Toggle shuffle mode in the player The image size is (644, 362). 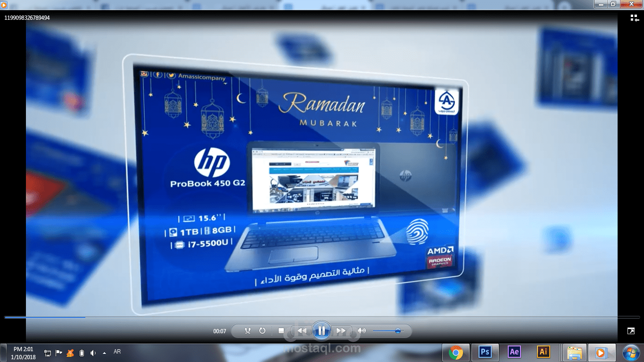point(248,331)
